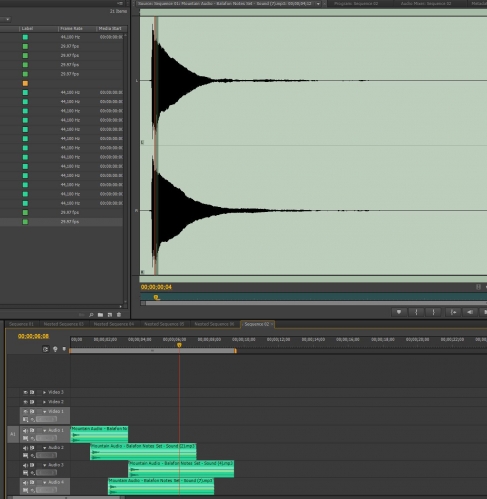This screenshot has width=487, height=499.
Task: Click the Find magnifier icon in Project panel
Action: (x=91, y=315)
